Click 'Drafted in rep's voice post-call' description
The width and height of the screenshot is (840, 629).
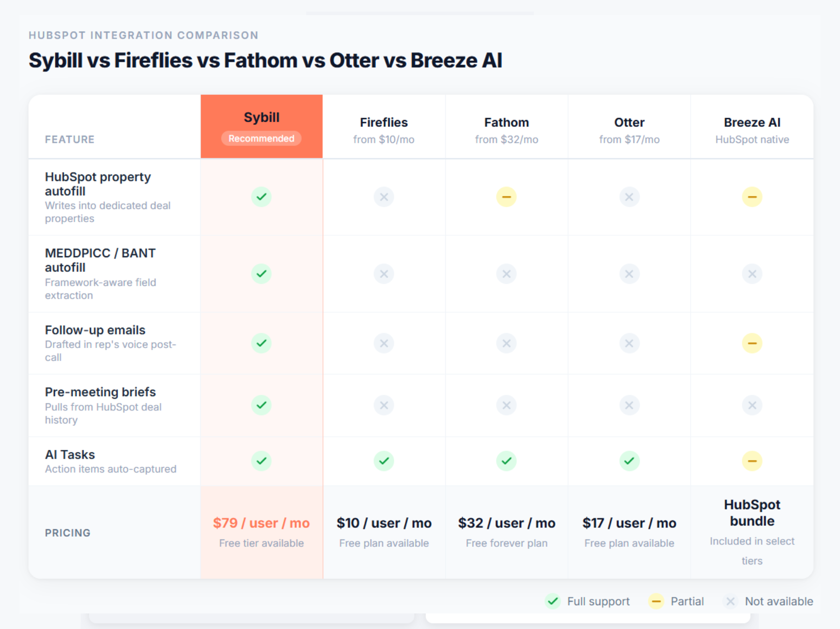(x=110, y=350)
